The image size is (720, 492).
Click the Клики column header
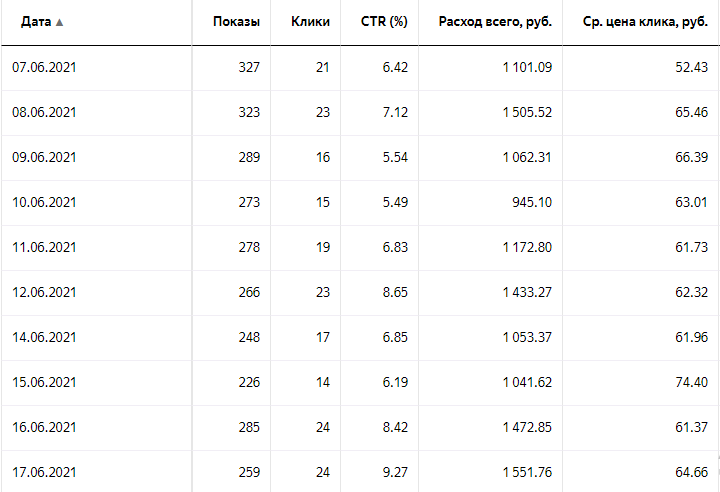(310, 22)
